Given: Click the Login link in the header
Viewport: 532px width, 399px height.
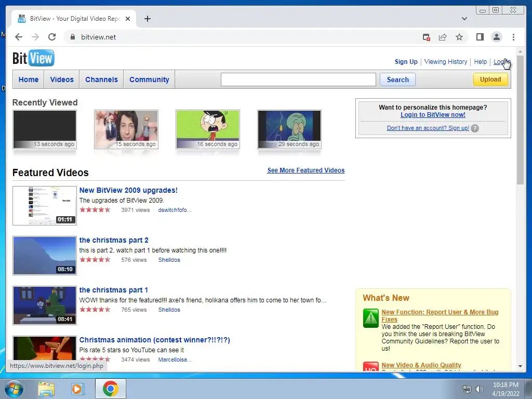Looking at the screenshot, I should point(501,62).
